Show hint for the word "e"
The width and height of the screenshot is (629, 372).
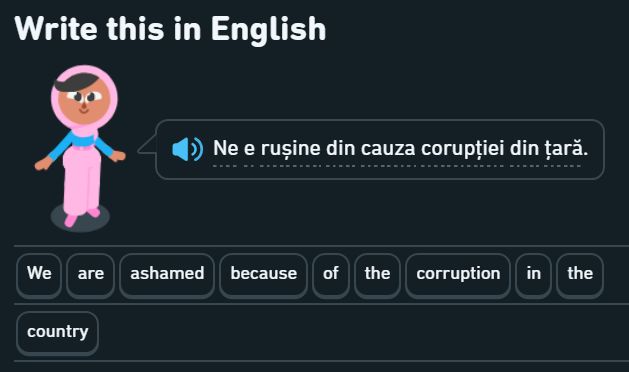250,148
